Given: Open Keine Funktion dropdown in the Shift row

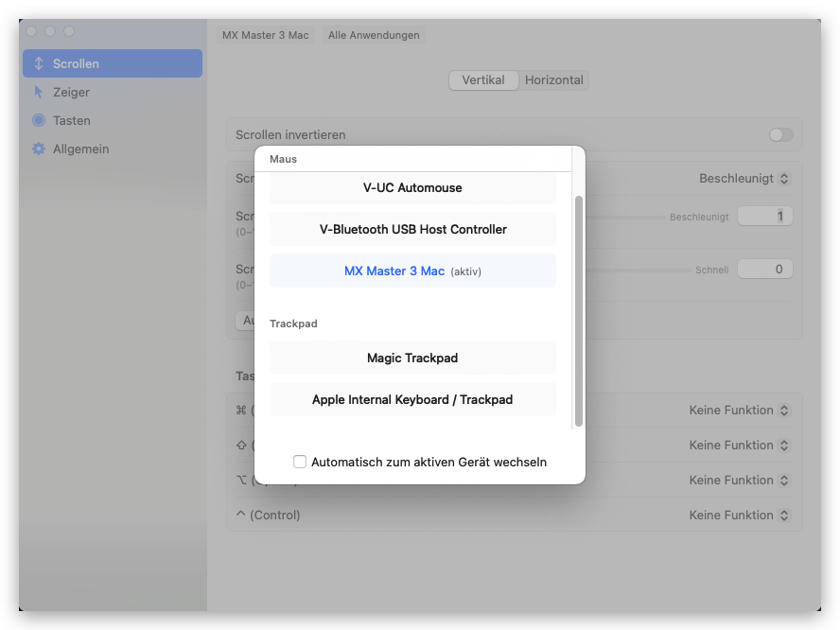Looking at the screenshot, I should pos(741,445).
